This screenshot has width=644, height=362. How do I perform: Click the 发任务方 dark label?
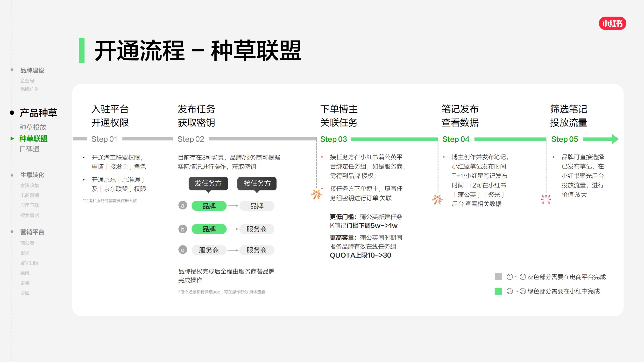(x=208, y=184)
